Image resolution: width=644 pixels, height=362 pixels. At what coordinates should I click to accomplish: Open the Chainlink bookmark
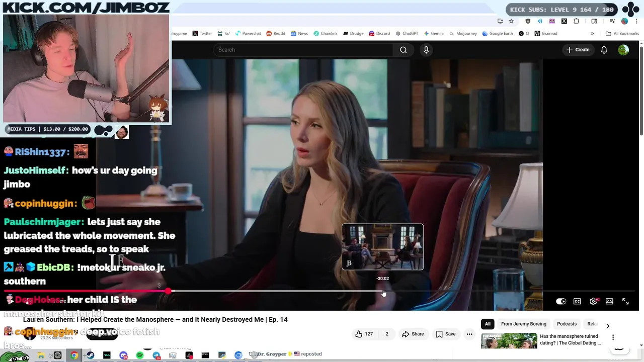pos(325,34)
